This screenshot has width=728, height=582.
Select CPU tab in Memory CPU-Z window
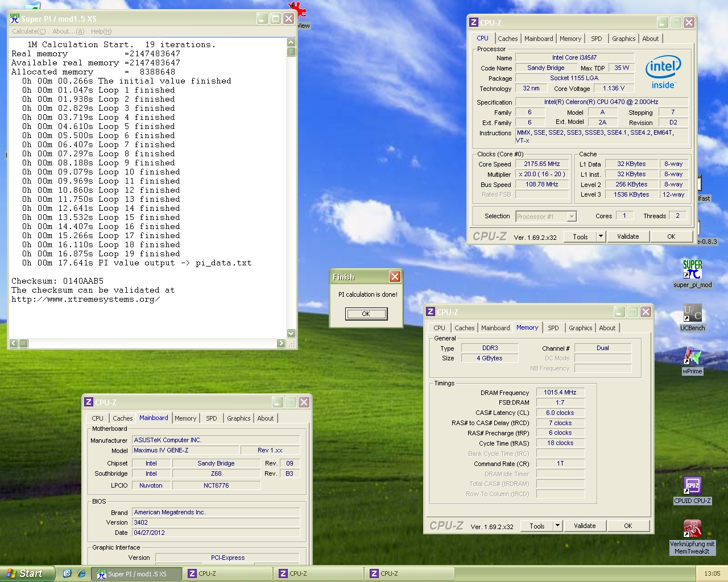439,328
